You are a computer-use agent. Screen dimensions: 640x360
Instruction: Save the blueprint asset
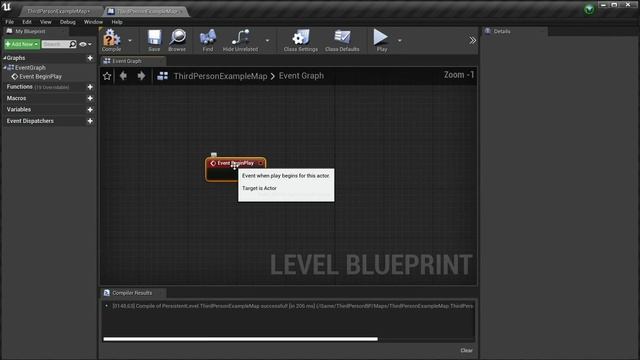[x=154, y=40]
